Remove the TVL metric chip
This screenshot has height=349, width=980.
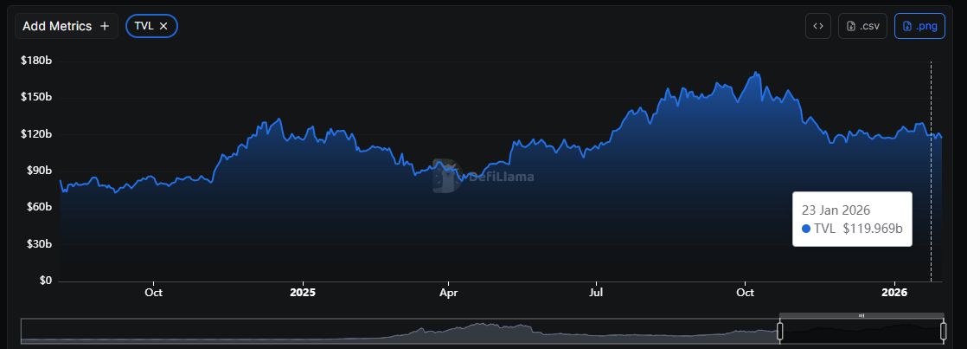point(163,26)
